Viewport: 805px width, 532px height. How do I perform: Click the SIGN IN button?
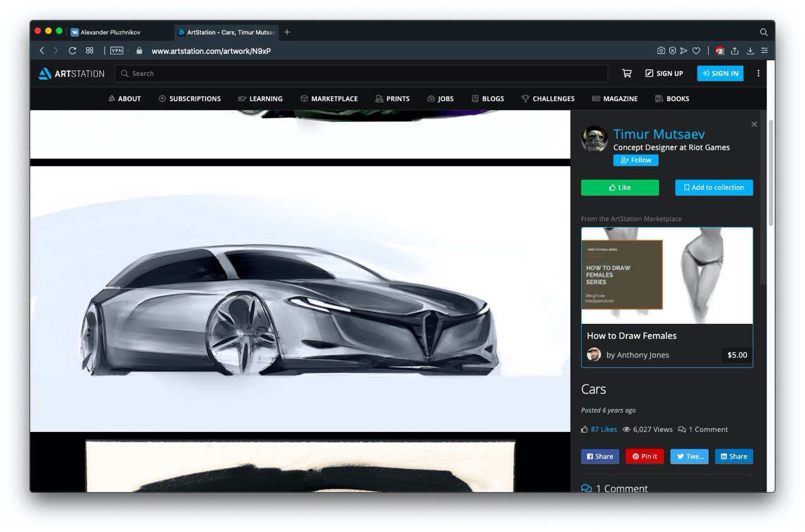[720, 74]
